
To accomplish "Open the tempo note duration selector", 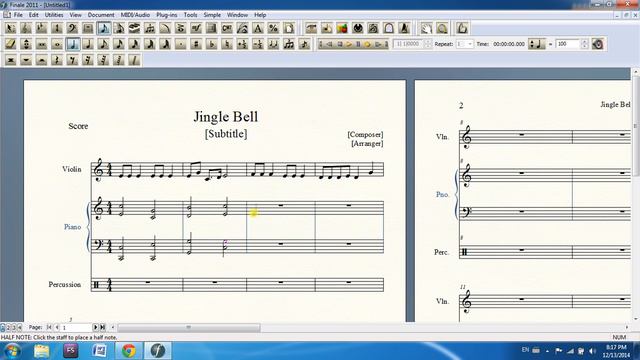I will click(537, 44).
